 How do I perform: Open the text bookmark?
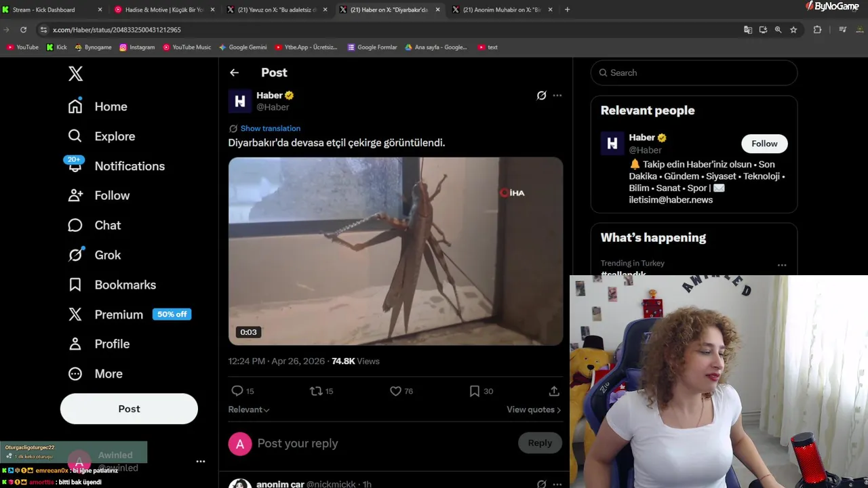tap(488, 47)
